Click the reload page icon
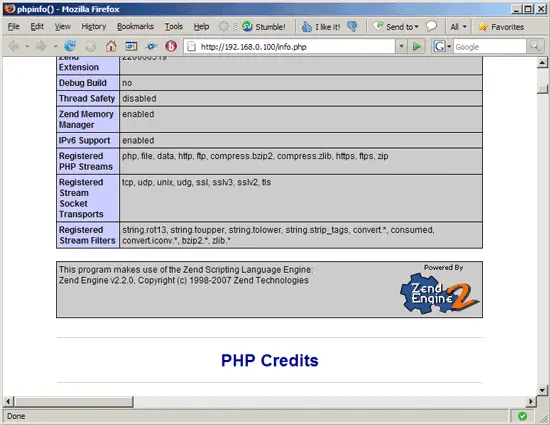The image size is (550, 425). (x=70, y=46)
